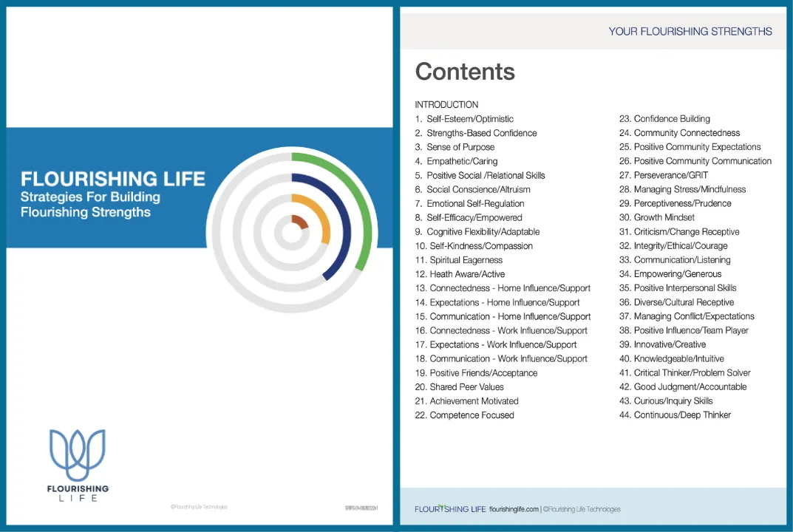Image resolution: width=793 pixels, height=532 pixels.
Task: Select '25. Positive Community Expectations' entry
Action: [x=690, y=146]
